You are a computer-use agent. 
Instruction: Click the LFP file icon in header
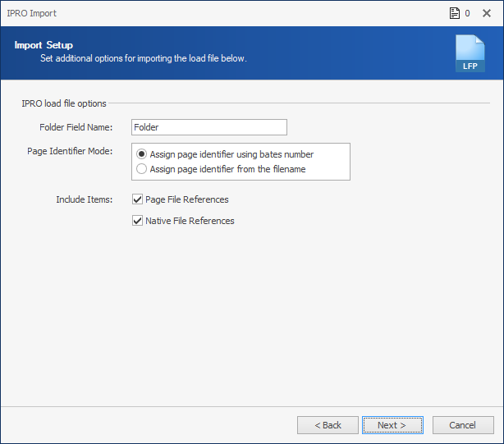470,53
